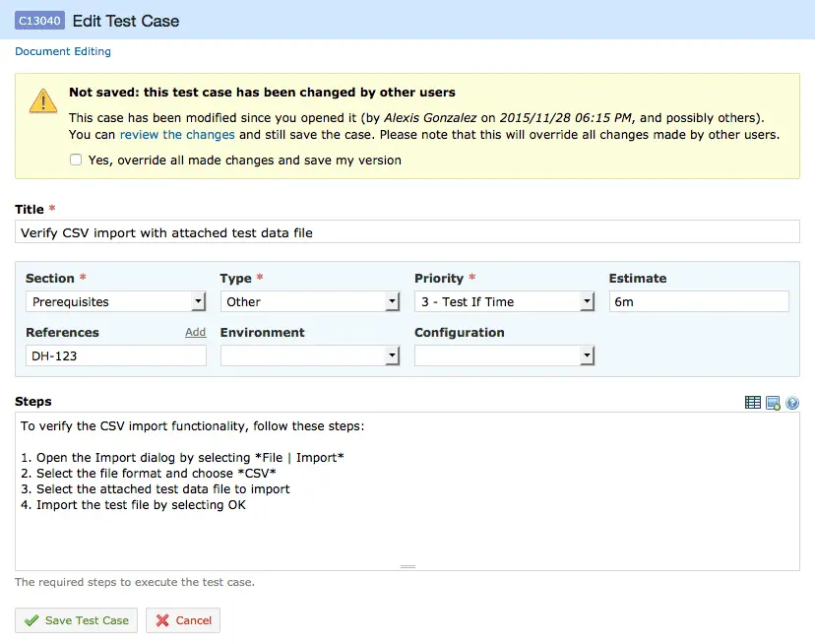Open the formatting help icon above Steps
The height and width of the screenshot is (644, 815).
792,403
